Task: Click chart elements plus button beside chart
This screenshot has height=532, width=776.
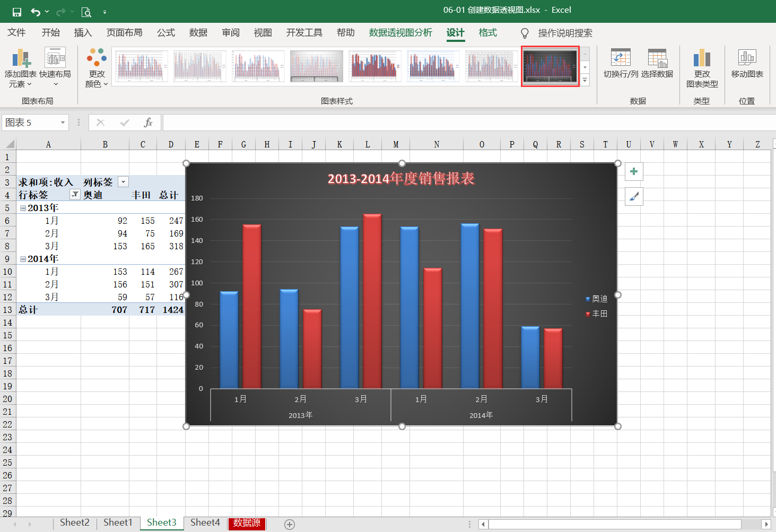Action: tap(634, 171)
